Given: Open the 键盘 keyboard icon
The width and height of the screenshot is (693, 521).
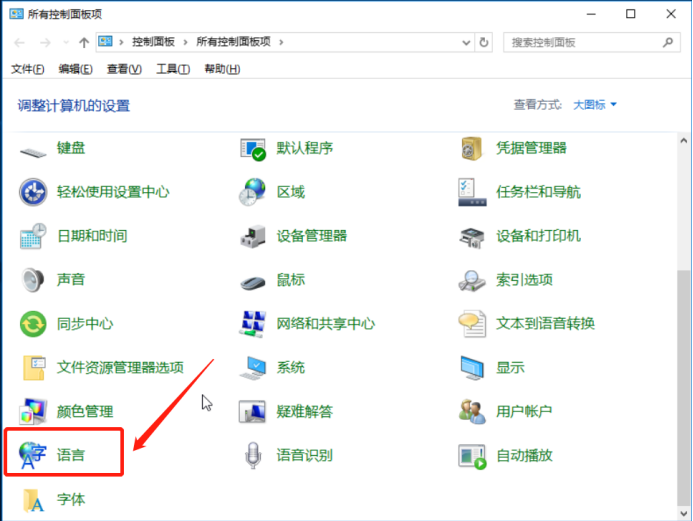Looking at the screenshot, I should click(33, 152).
